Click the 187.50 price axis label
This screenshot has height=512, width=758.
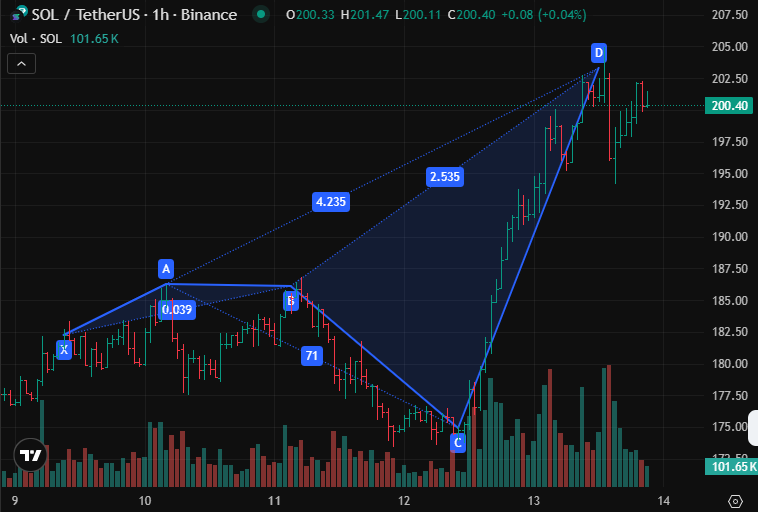(729, 269)
